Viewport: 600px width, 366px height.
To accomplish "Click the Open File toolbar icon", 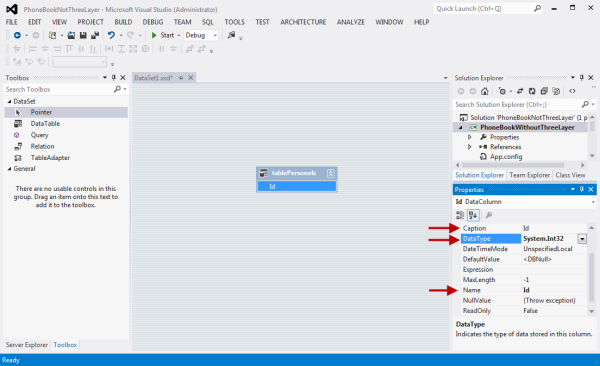I will [x=71, y=35].
